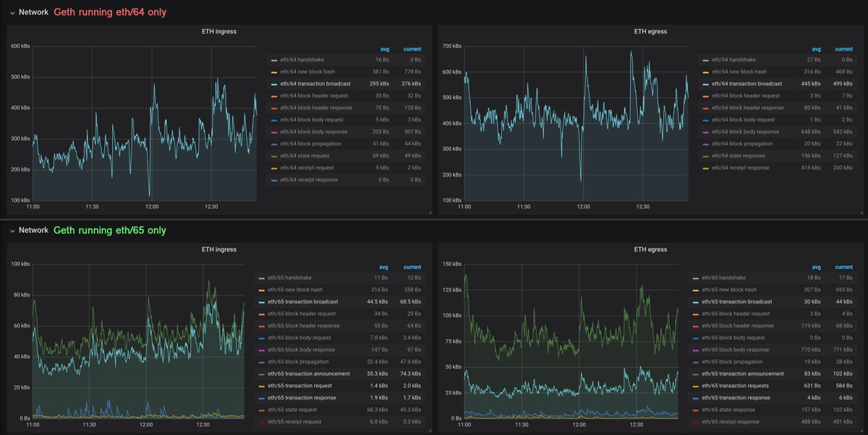868x435 pixels.
Task: Change color of eth/64 transaction broadcast in ingress legend
Action: point(274,84)
